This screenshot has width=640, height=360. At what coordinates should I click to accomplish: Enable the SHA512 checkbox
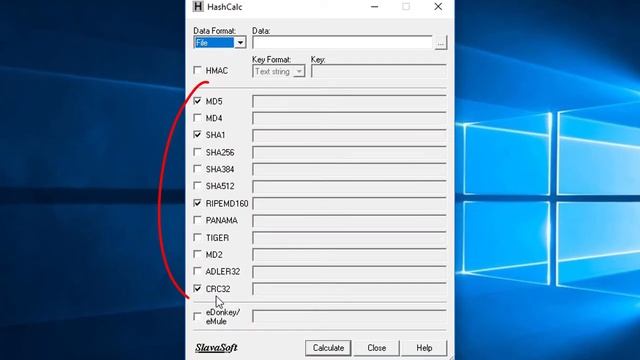[198, 186]
